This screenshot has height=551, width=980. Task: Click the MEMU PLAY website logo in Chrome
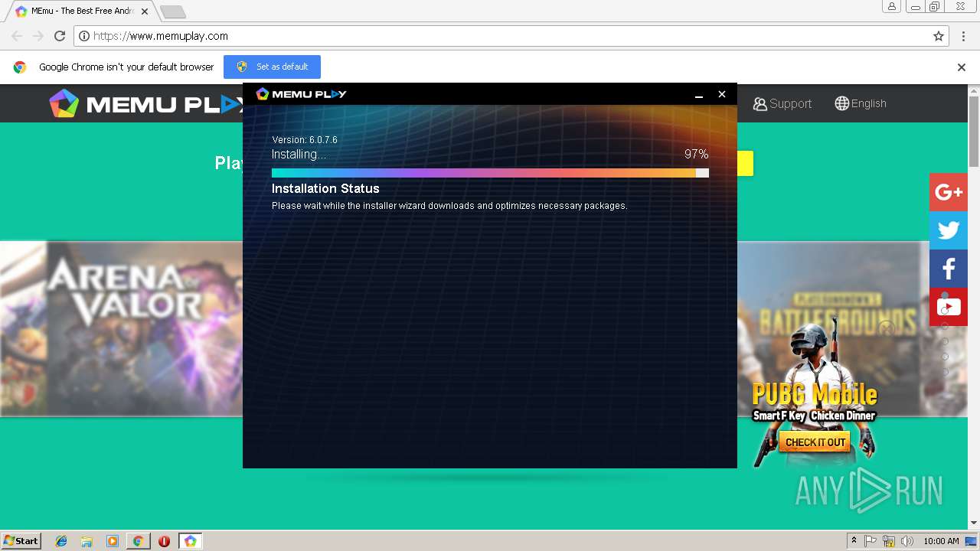pyautogui.click(x=145, y=104)
